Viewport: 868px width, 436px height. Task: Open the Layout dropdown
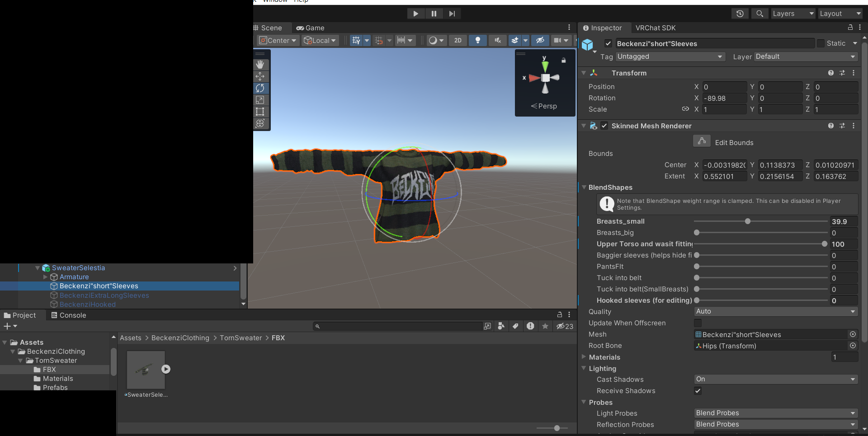[841, 14]
